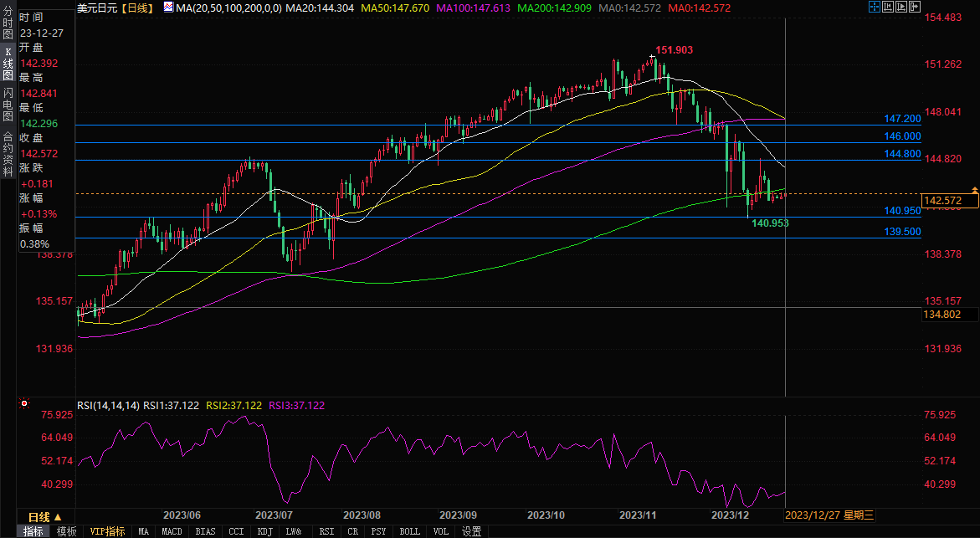Click the 开盘 value 142.392

tap(38, 63)
